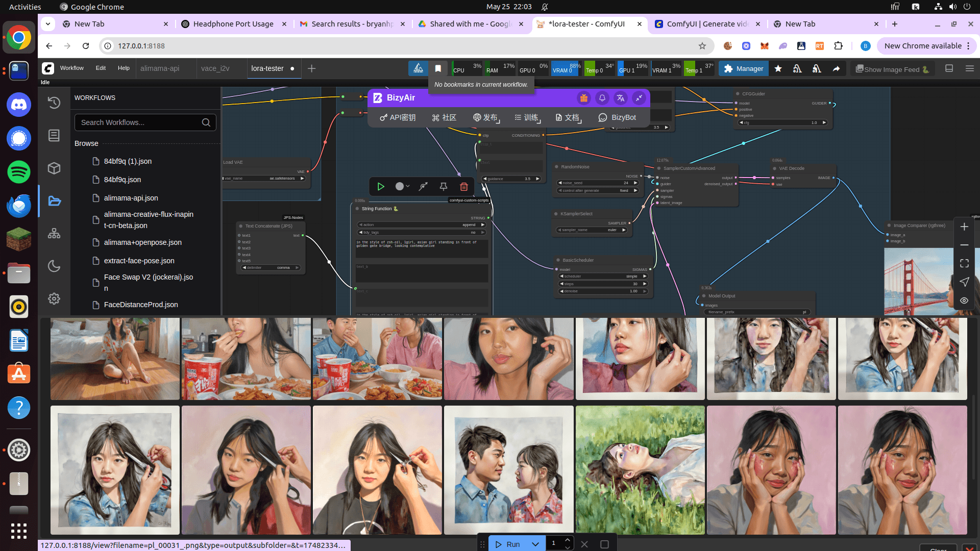Expand the Run button dropdown arrow

[535, 544]
